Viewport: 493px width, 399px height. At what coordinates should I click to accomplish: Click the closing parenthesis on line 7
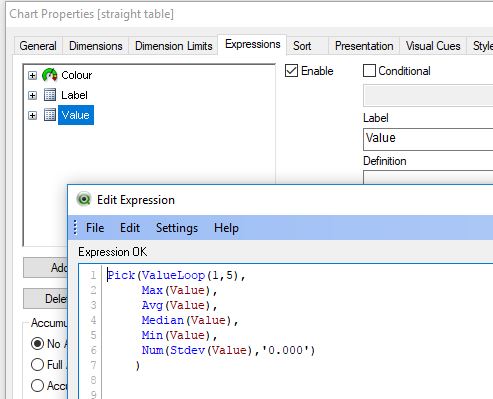pos(138,366)
